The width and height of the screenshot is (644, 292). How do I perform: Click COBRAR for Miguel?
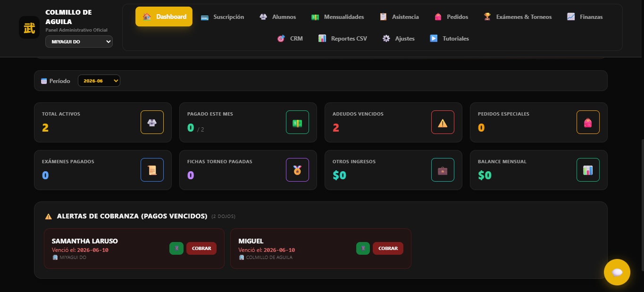(388, 248)
